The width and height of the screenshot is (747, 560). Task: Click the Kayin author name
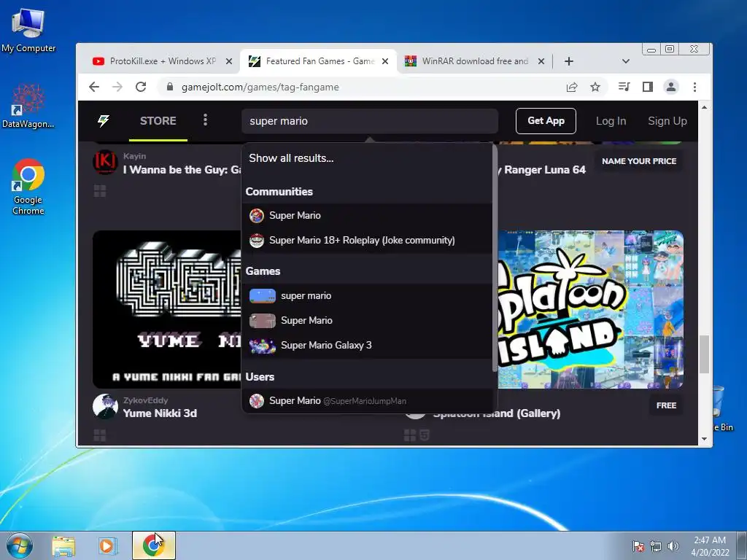[134, 156]
